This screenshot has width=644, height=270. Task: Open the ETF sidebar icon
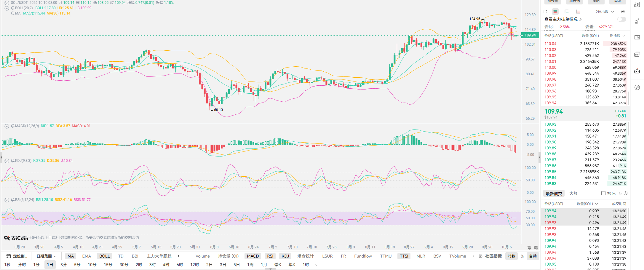[637, 54]
